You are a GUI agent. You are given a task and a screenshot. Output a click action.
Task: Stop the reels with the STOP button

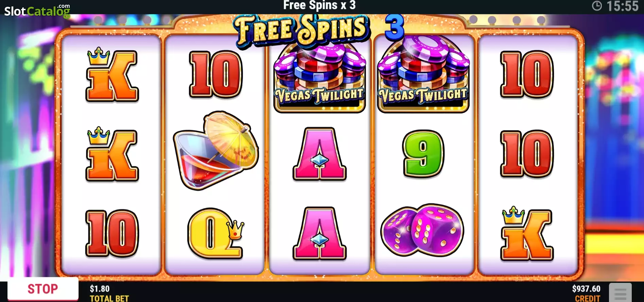tap(43, 289)
